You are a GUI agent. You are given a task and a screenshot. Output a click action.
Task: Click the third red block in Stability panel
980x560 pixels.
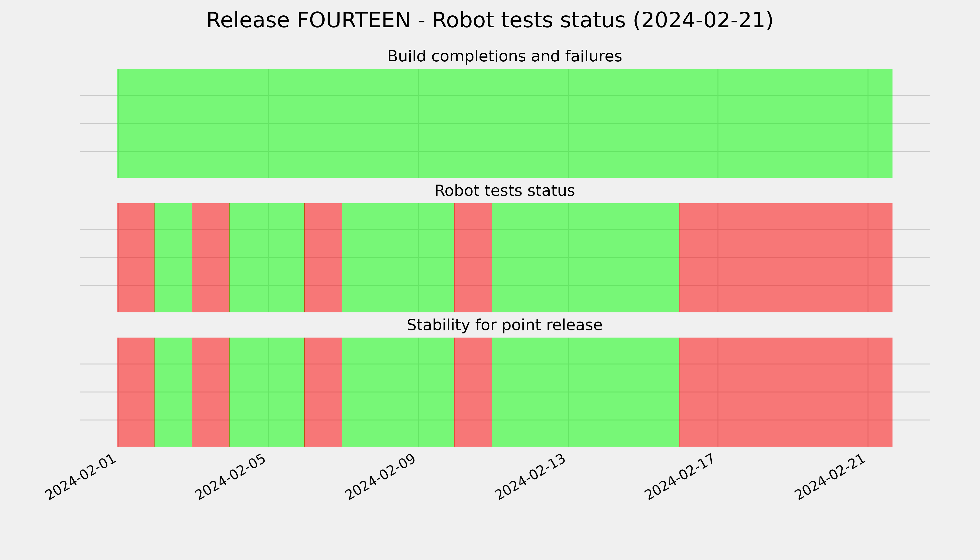[323, 392]
